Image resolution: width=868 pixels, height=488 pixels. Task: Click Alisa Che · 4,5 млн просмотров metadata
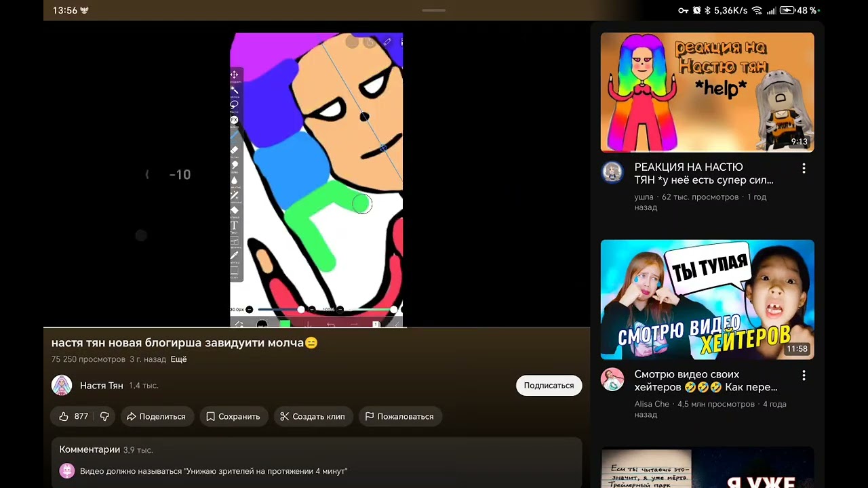pos(711,409)
